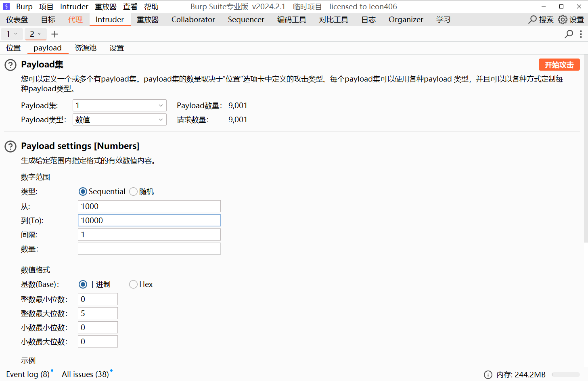The image size is (588, 381).
Task: Open the 设置 sub-tab
Action: 117,48
